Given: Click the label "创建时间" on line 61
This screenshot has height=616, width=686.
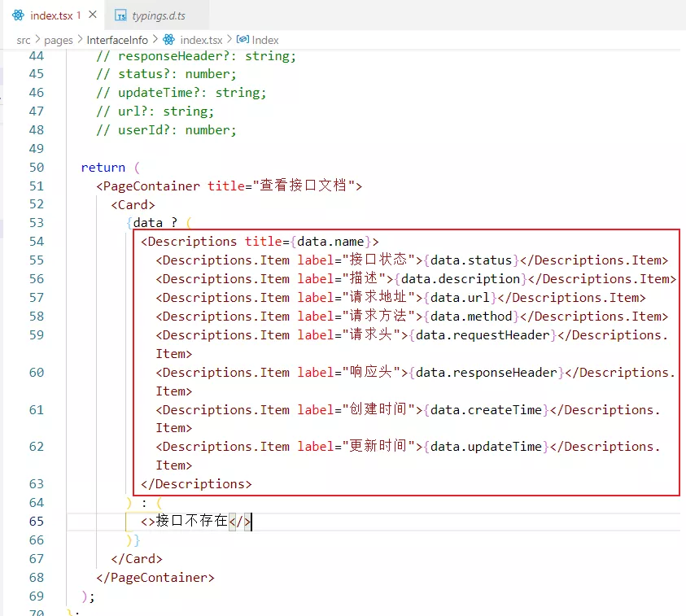Looking at the screenshot, I should pyautogui.click(x=378, y=409).
